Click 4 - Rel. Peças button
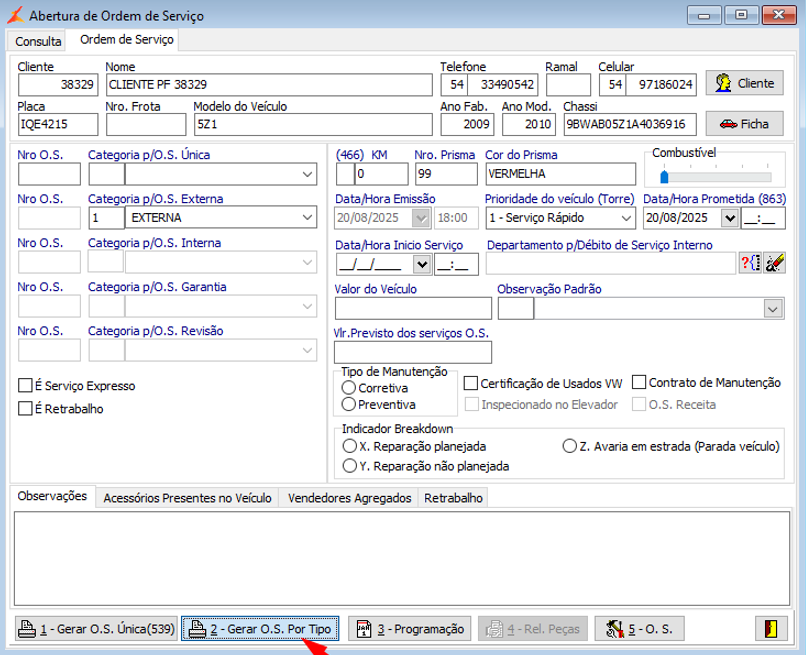The width and height of the screenshot is (806, 655). [533, 628]
